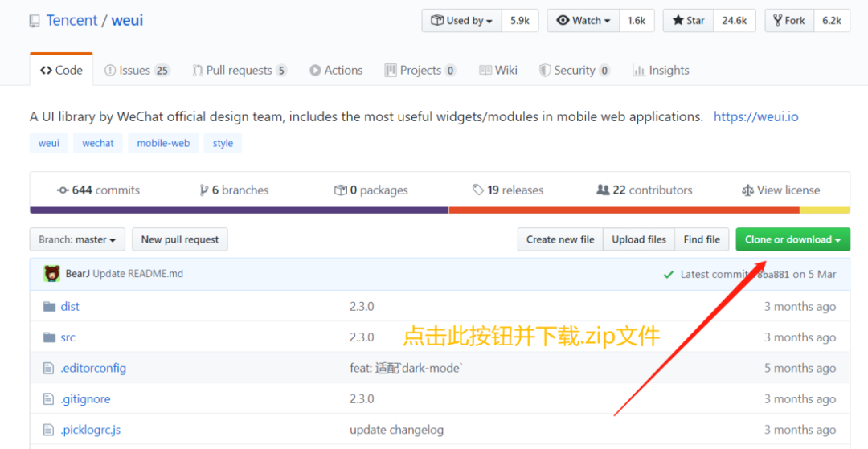View the 1.6k watchers count
The width and height of the screenshot is (868, 449).
tap(637, 20)
